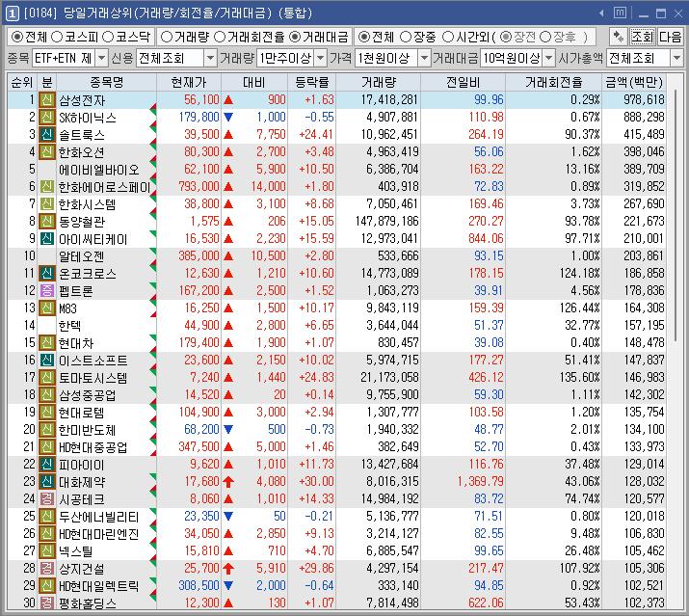689x616 pixels.
Task: Open the 시가총액 전체조회 dropdown
Action: 676,58
